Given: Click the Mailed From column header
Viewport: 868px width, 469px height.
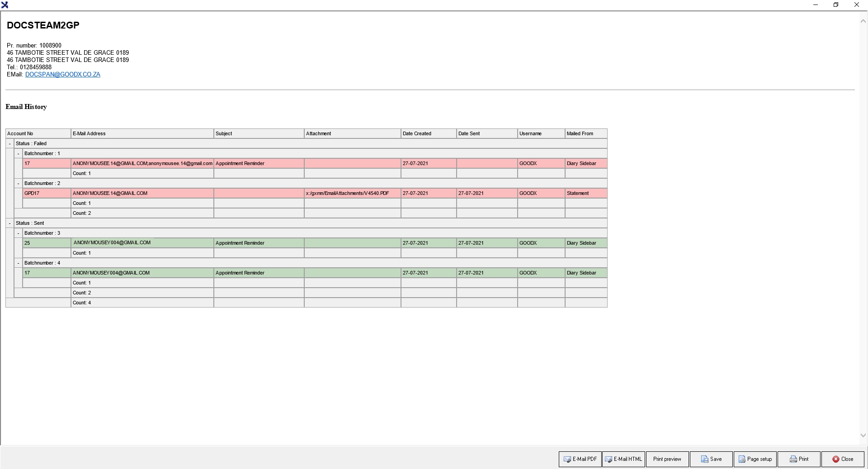Looking at the screenshot, I should (586, 133).
